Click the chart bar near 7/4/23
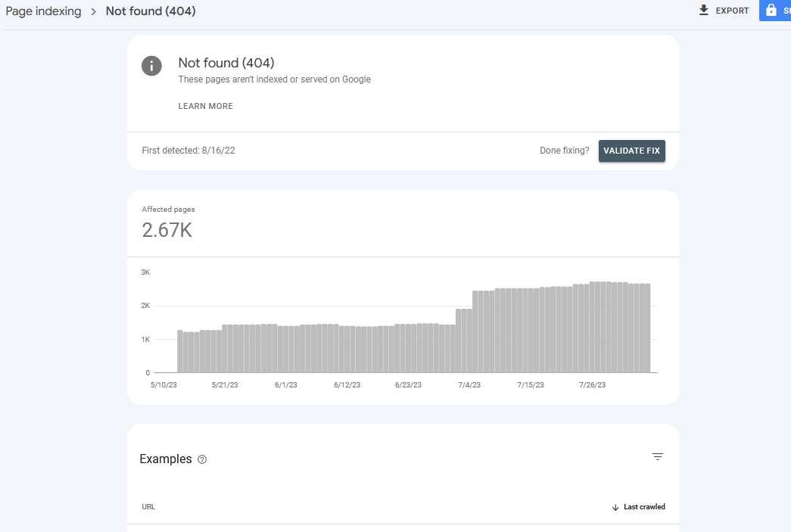 click(469, 341)
